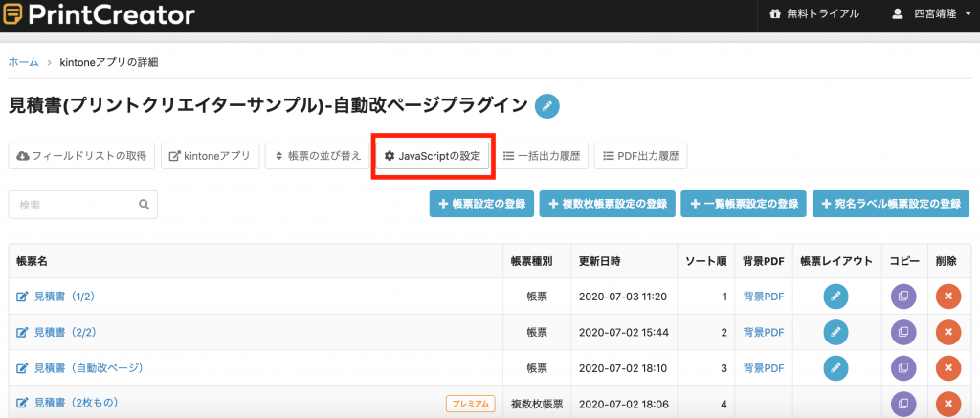Copy 見積書（1/2）with purple copy icon
The width and height of the screenshot is (980, 418).
point(903,297)
